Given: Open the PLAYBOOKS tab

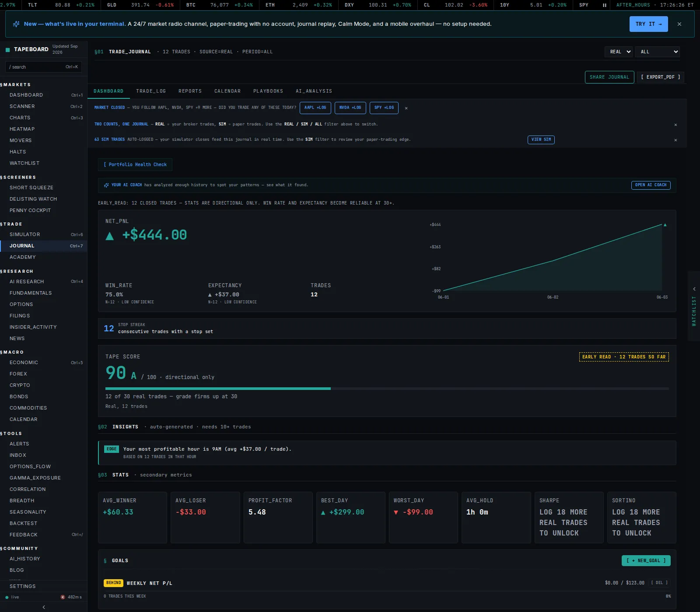Looking at the screenshot, I should (x=268, y=91).
